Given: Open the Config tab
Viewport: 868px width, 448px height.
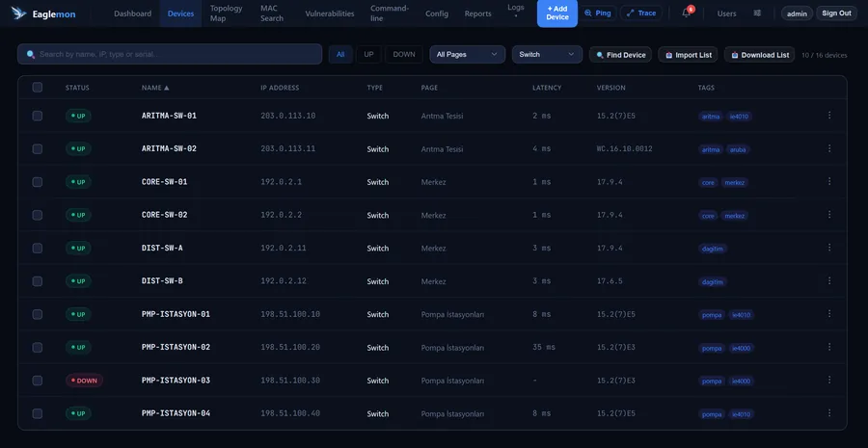Looking at the screenshot, I should tap(437, 13).
